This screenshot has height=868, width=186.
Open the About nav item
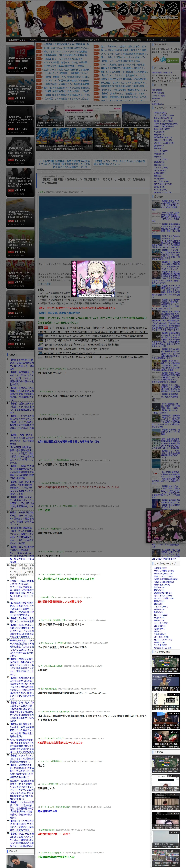33,40
